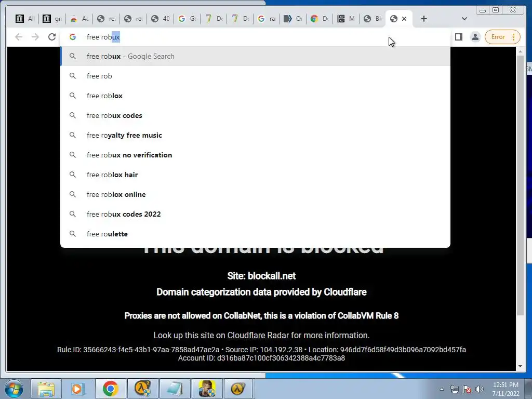Select the 'free roblox hair' suggestion
Screen dimensions: 532x399
coord(255,175)
